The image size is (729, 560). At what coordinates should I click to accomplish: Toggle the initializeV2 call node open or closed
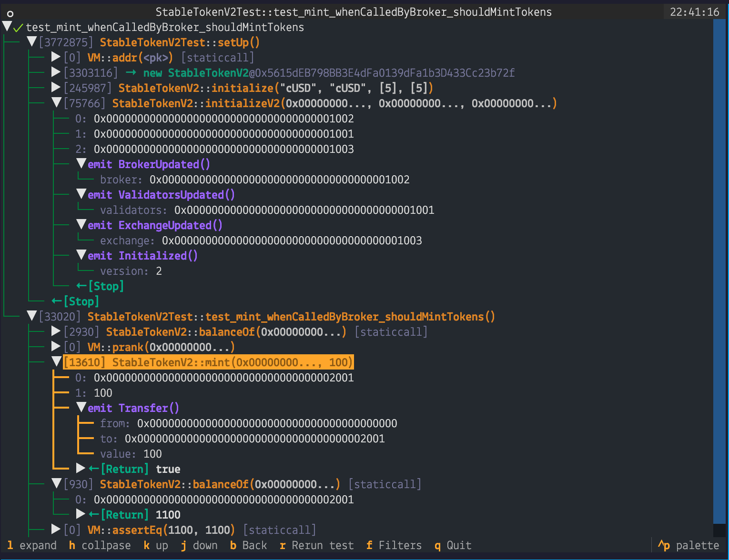point(56,102)
